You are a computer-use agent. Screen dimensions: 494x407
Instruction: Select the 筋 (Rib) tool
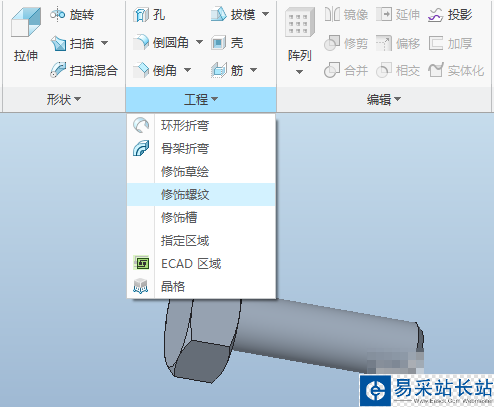pyautogui.click(x=227, y=70)
